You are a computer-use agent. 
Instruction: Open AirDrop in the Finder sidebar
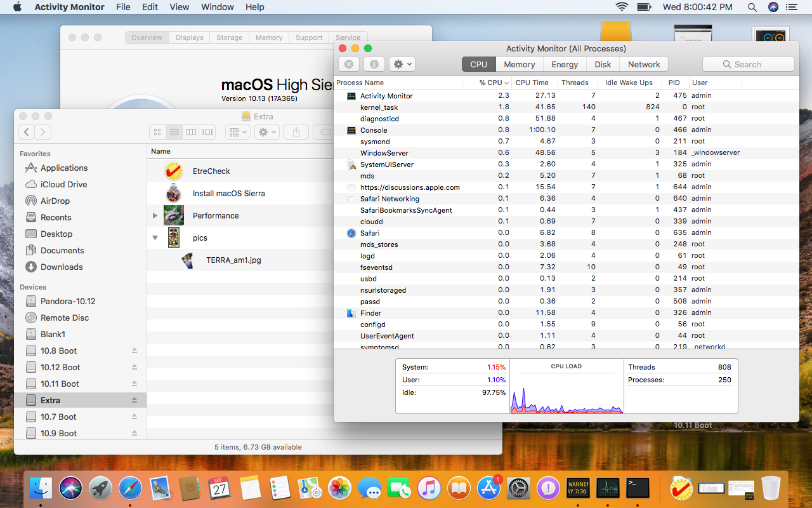pos(55,201)
